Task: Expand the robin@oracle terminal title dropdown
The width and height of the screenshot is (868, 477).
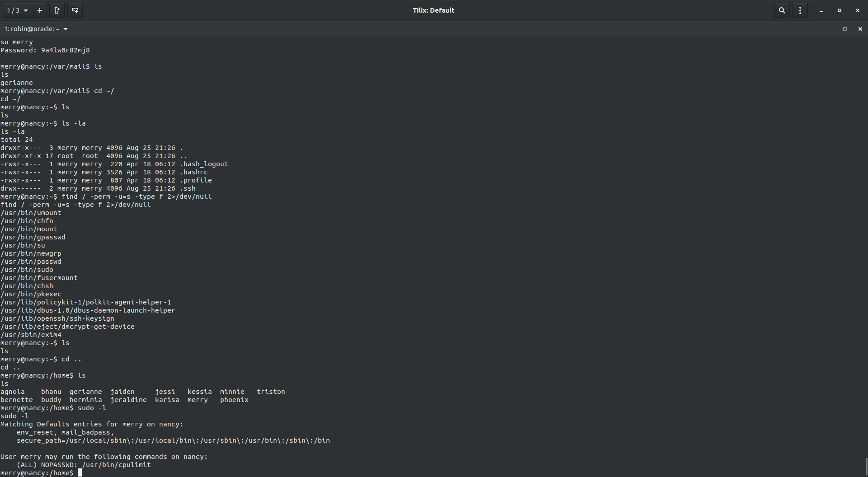Action: tap(66, 29)
